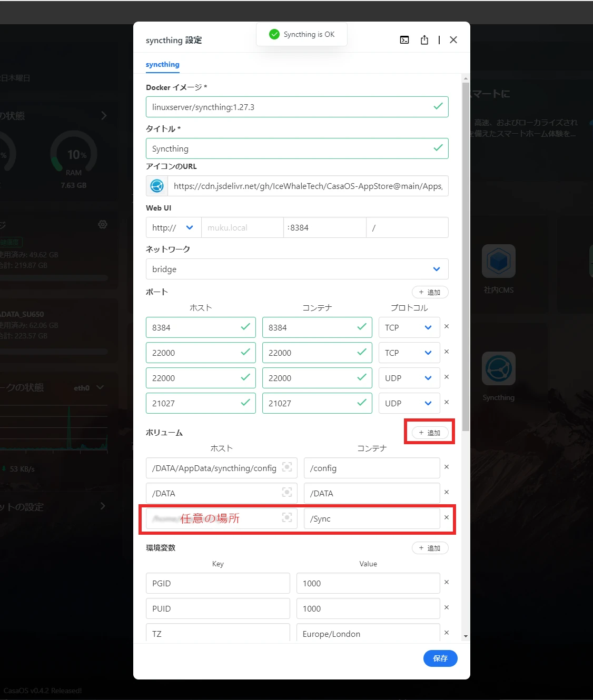Image resolution: width=593 pixels, height=700 pixels.
Task: Click the RAM usage gauge on dashboard
Action: point(74,154)
